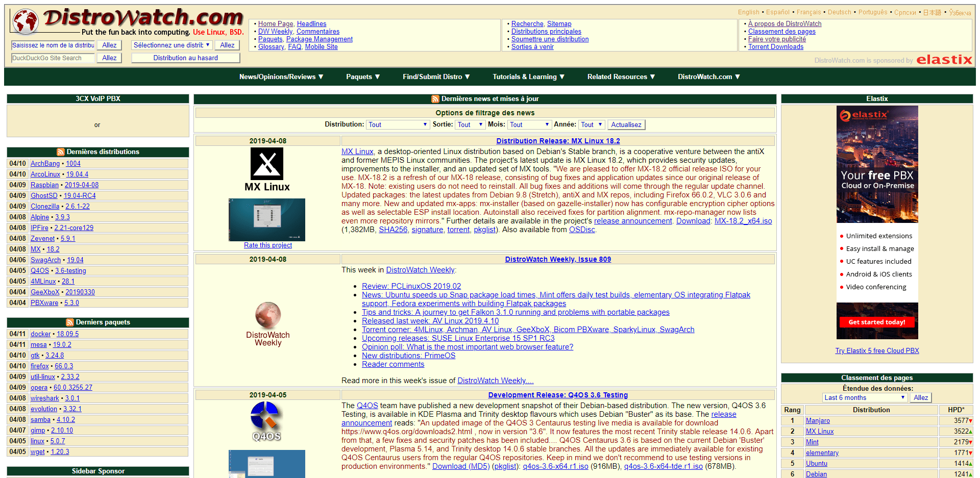Open the Clonezilla distribution link
Viewport: 980px width, 478px height.
click(x=45, y=207)
